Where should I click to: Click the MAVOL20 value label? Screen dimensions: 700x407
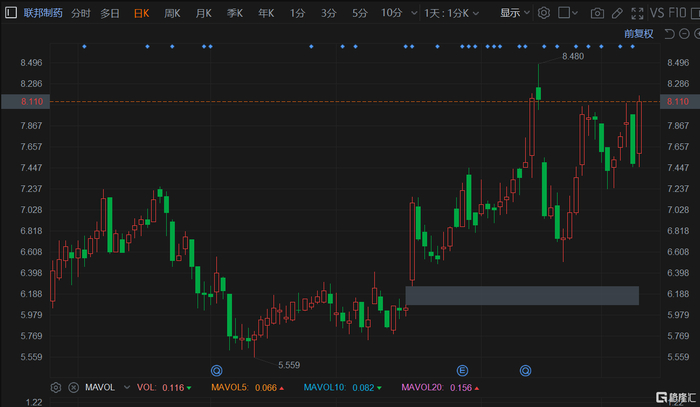click(x=440, y=387)
